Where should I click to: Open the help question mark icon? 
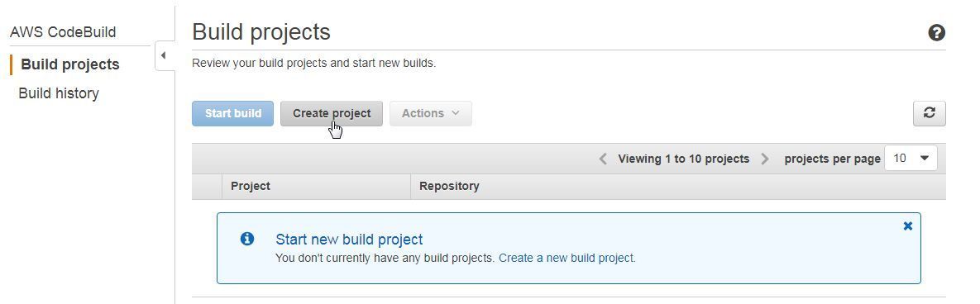[936, 32]
